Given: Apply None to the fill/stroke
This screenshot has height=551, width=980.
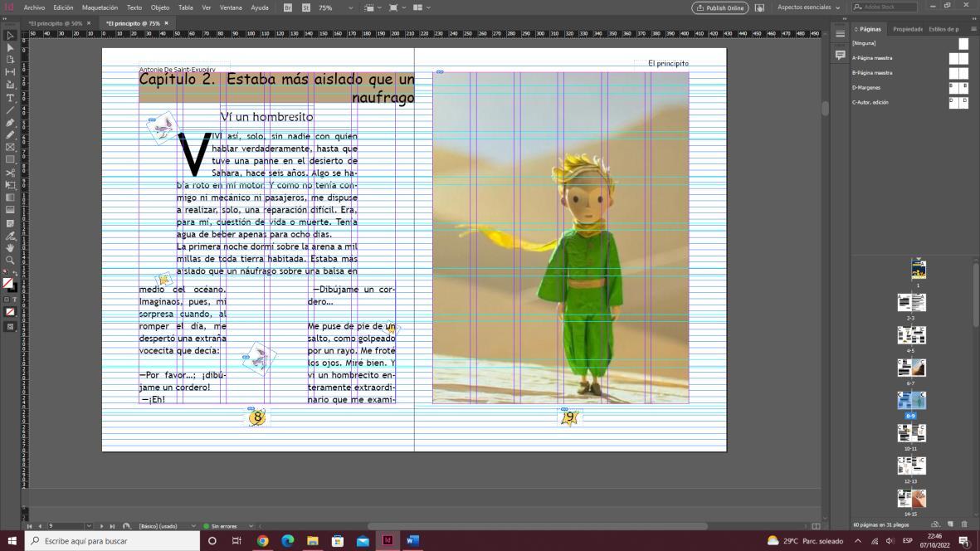Looking at the screenshot, I should point(10,312).
